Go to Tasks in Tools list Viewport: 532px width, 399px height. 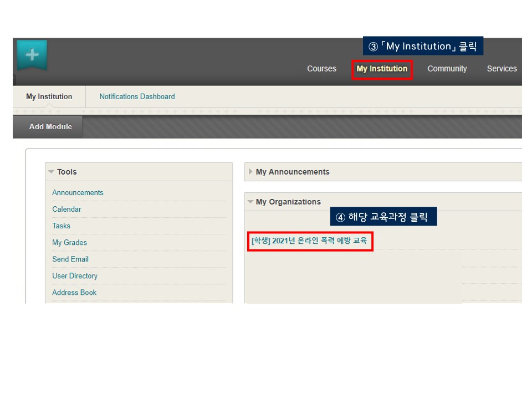tap(61, 226)
